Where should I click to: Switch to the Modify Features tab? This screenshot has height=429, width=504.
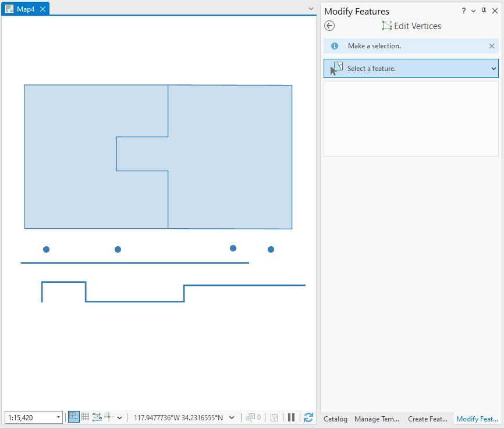477,419
